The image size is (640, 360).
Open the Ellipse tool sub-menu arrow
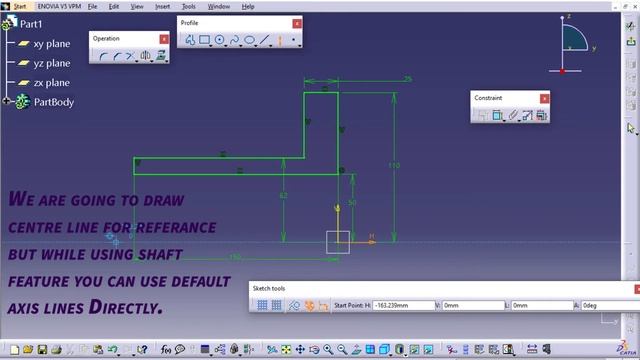pos(256,46)
